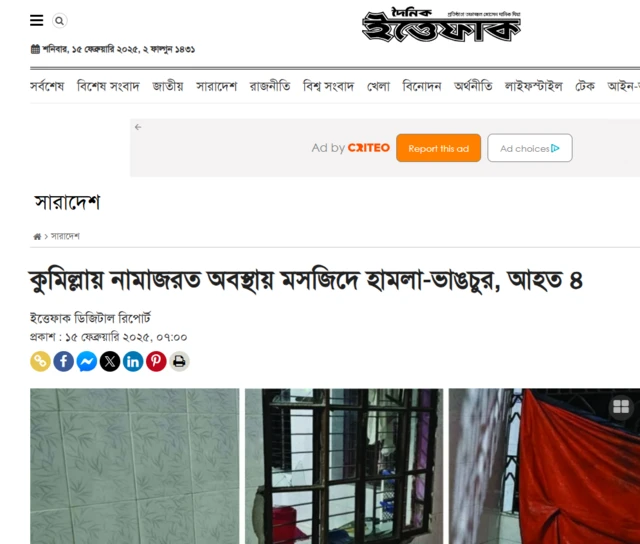Share article on Facebook

64,361
